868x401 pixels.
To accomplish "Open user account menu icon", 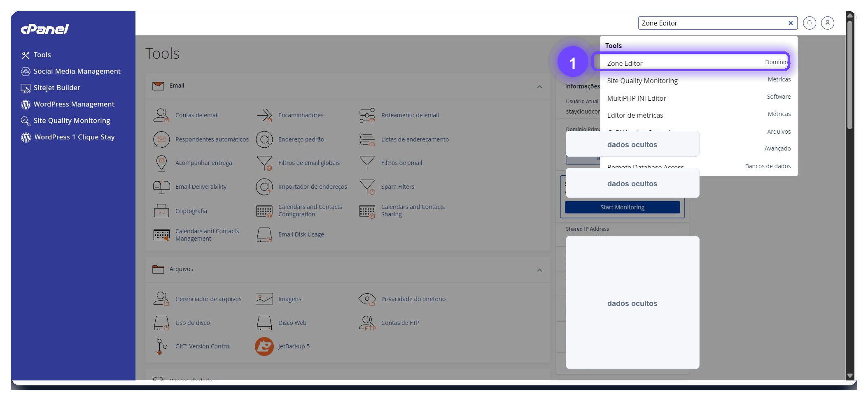I will [827, 23].
